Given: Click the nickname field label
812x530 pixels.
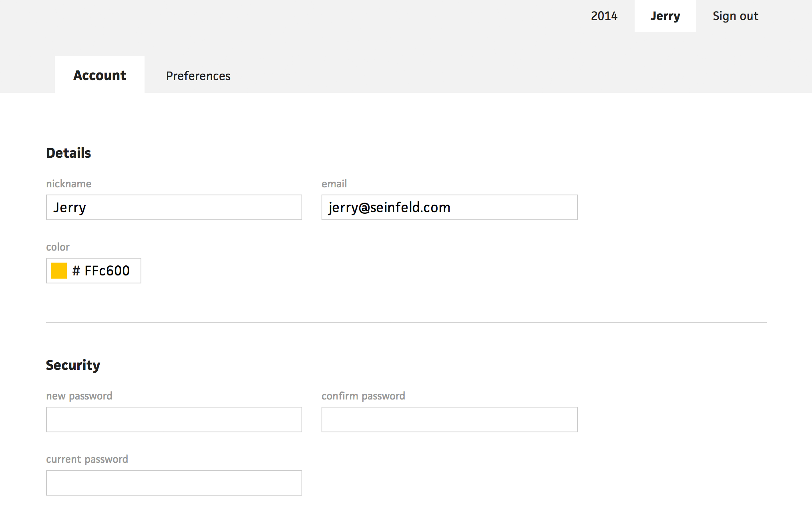Looking at the screenshot, I should click(68, 184).
